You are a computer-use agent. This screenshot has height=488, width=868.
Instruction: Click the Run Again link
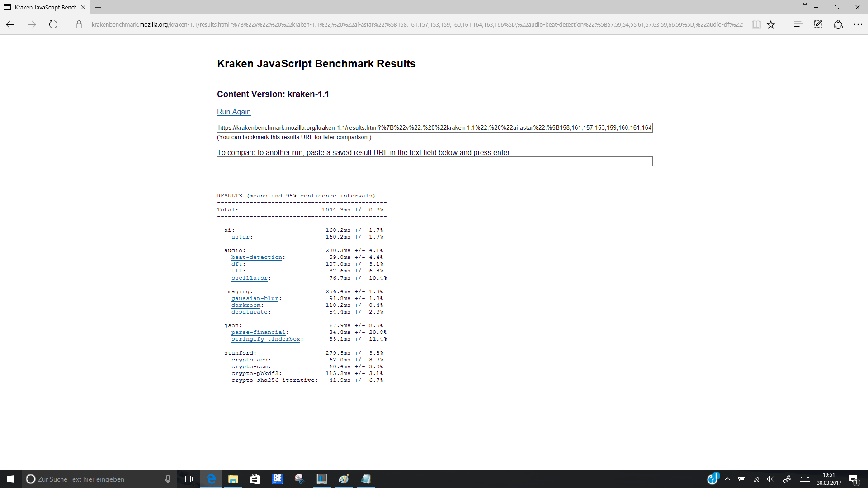click(x=233, y=112)
